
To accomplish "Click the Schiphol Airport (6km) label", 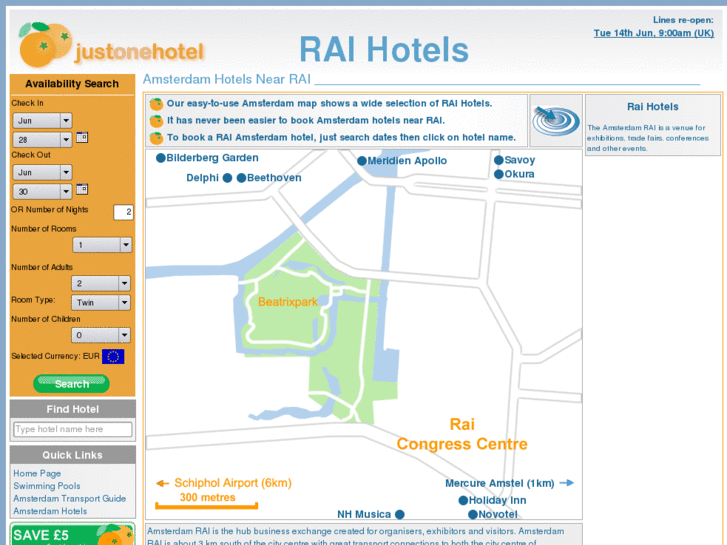I will 233,483.
